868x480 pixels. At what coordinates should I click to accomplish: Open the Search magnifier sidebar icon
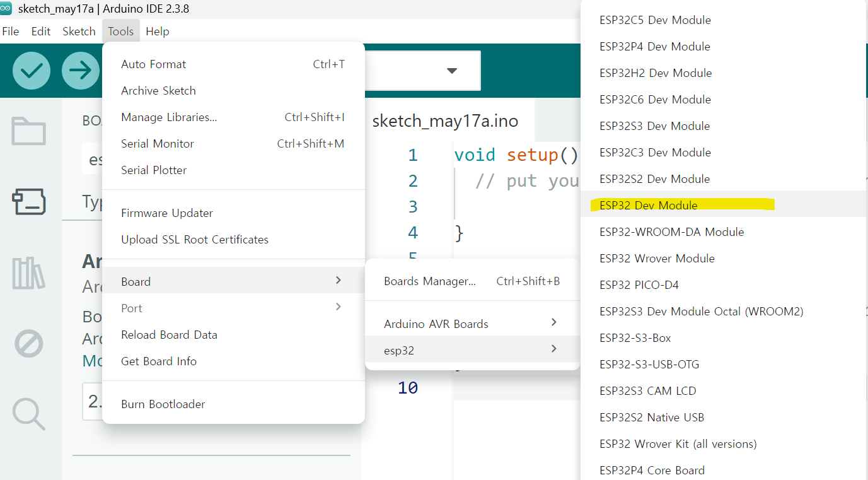click(29, 414)
